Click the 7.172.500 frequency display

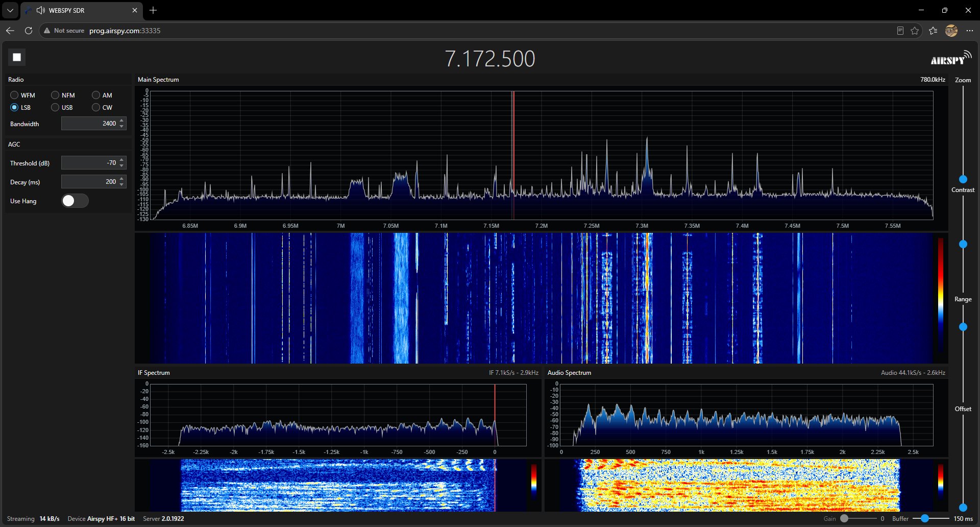[490, 59]
